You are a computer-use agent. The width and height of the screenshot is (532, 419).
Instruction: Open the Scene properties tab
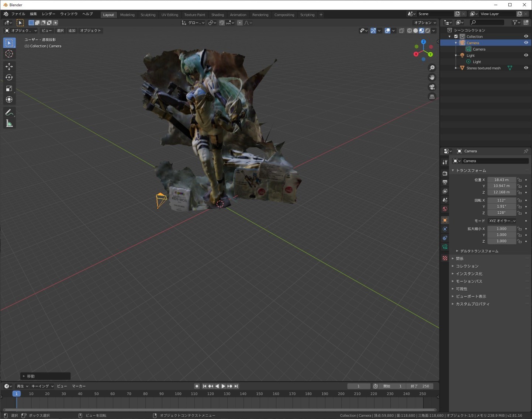[445, 200]
